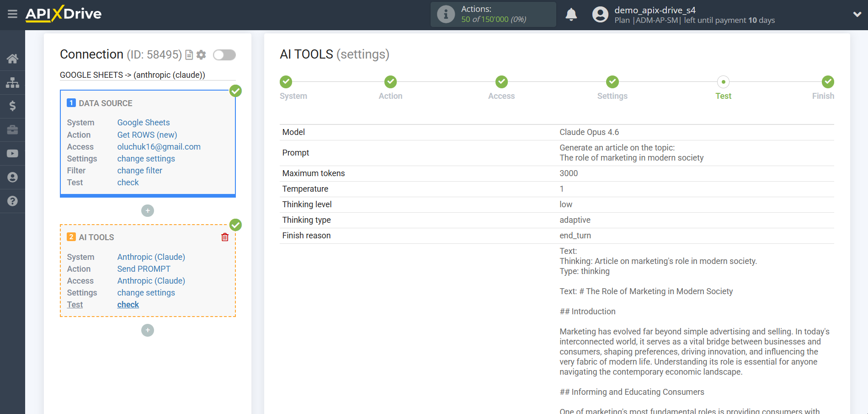Open AI Tools change settings link

tap(146, 293)
